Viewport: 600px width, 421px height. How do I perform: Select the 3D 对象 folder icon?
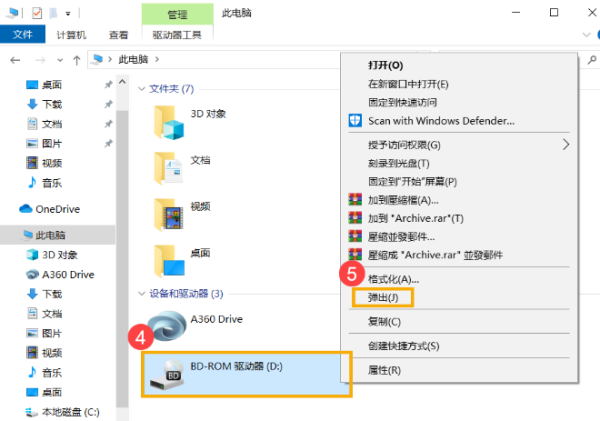coord(169,122)
